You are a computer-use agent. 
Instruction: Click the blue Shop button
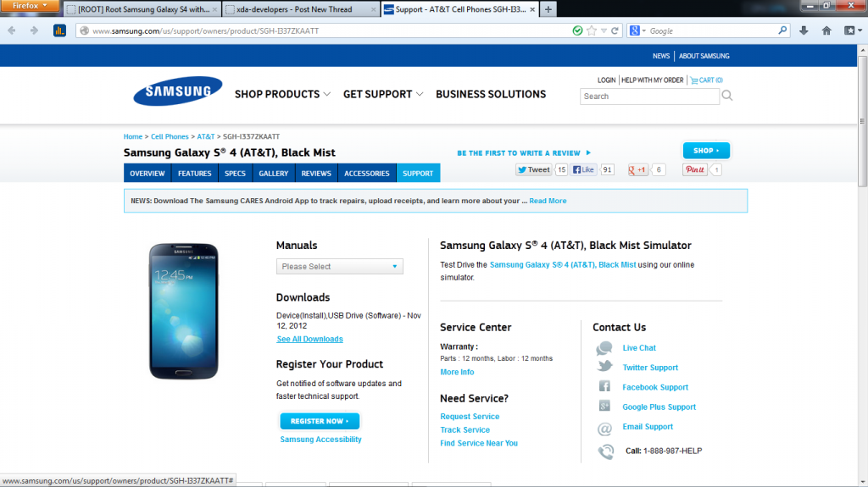pos(706,151)
